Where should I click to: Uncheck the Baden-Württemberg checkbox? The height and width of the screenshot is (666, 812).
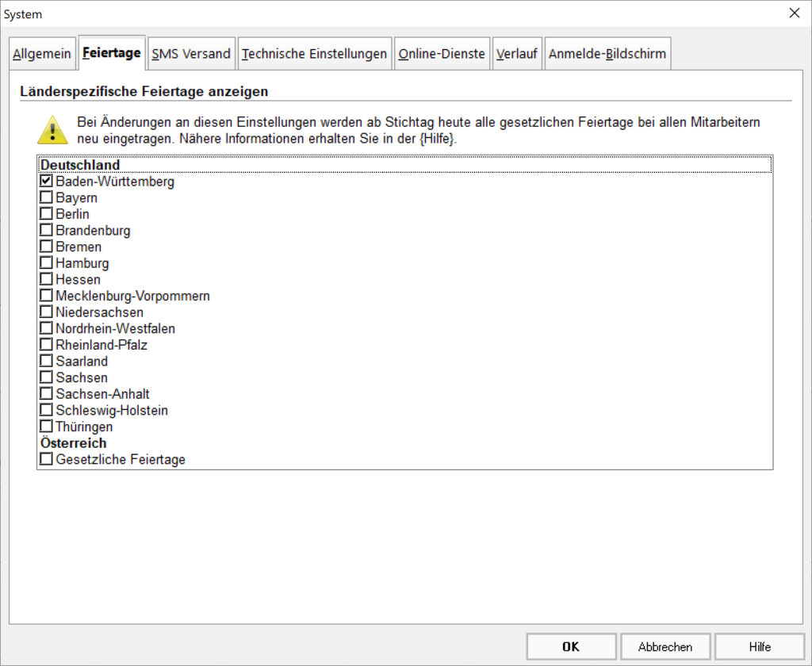point(46,181)
